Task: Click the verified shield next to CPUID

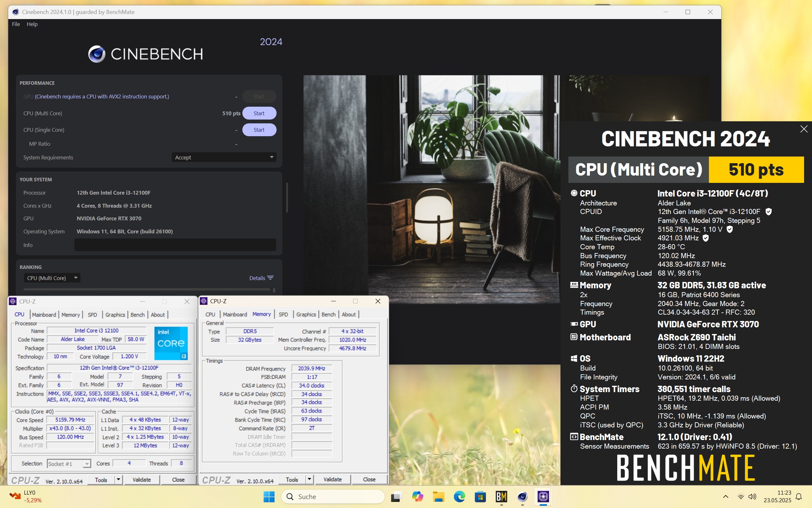Action: tap(768, 212)
